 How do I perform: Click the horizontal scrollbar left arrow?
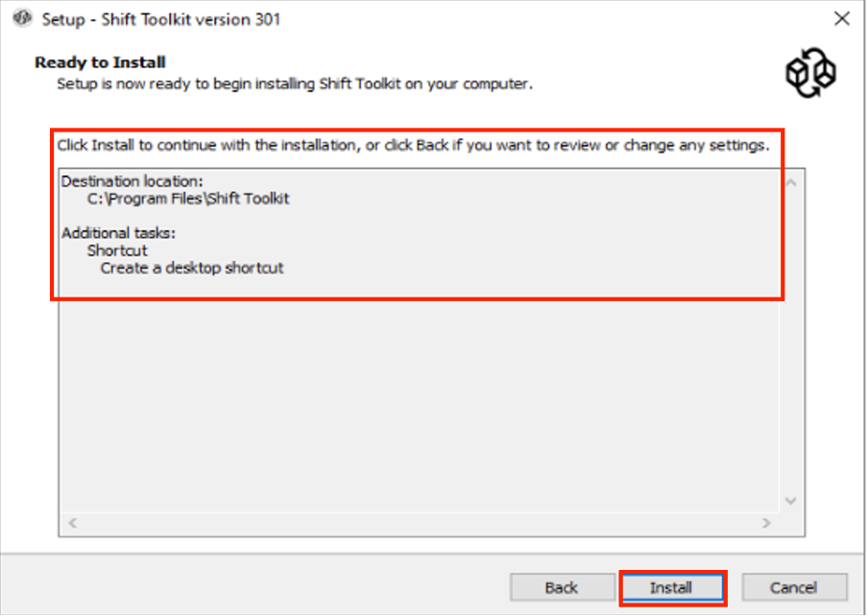(73, 523)
